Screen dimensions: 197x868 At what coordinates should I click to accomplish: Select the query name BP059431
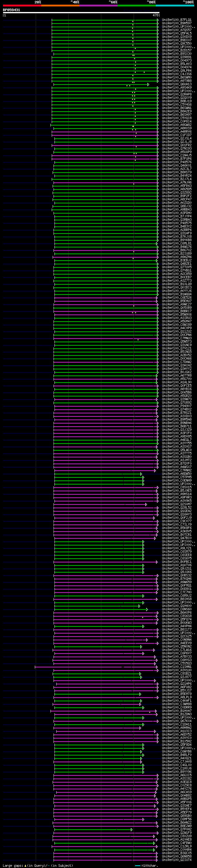click(11, 10)
